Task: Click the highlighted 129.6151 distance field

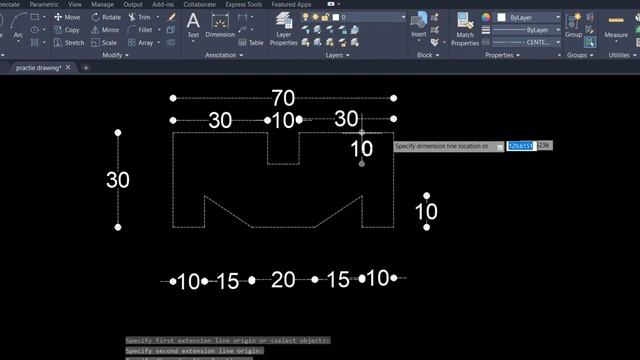Action: click(521, 146)
